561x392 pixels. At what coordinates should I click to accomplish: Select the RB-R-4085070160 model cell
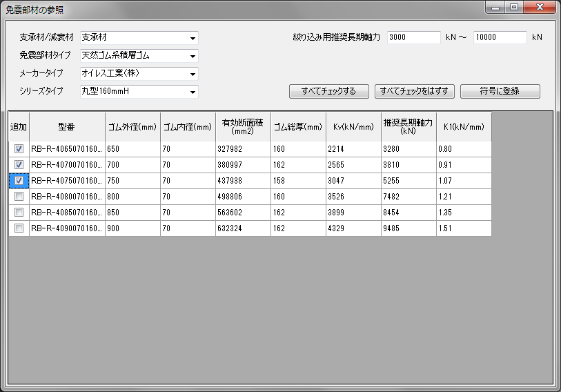tap(67, 213)
